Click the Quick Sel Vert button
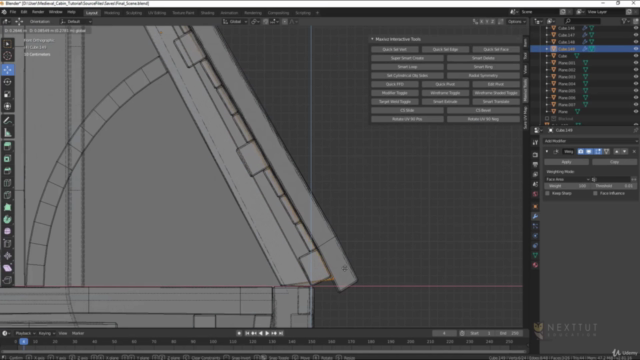Viewport: 640px width, 360px height. click(395, 49)
